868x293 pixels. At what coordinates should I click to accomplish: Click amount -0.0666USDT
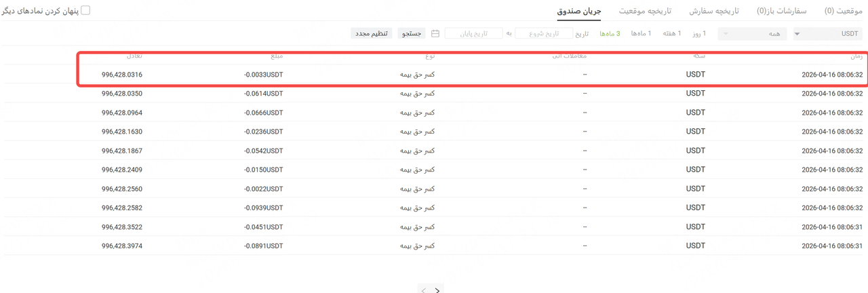pos(264,112)
